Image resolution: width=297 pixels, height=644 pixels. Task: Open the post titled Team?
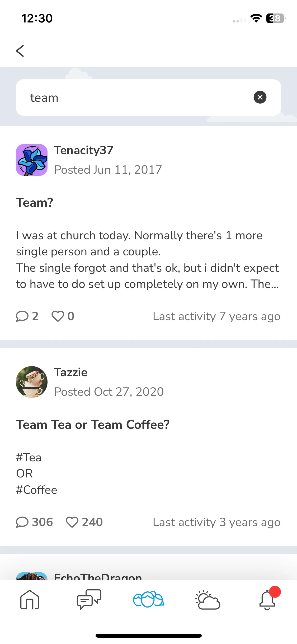(35, 203)
